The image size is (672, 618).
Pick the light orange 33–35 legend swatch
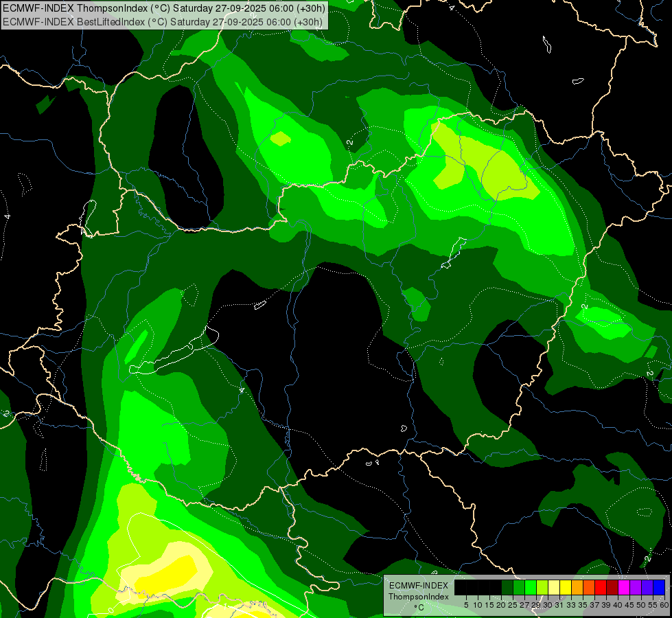tap(577, 587)
